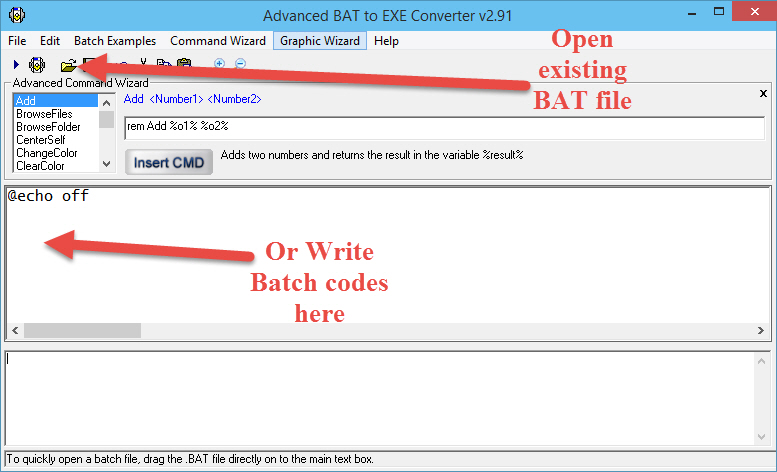The height and width of the screenshot is (472, 777).
Task: Open the Help menu
Action: pos(386,41)
